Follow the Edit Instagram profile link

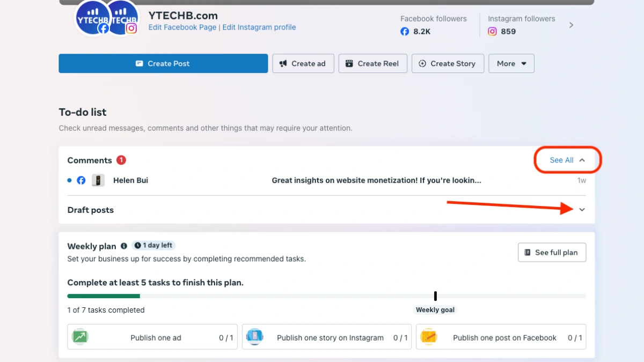point(259,27)
